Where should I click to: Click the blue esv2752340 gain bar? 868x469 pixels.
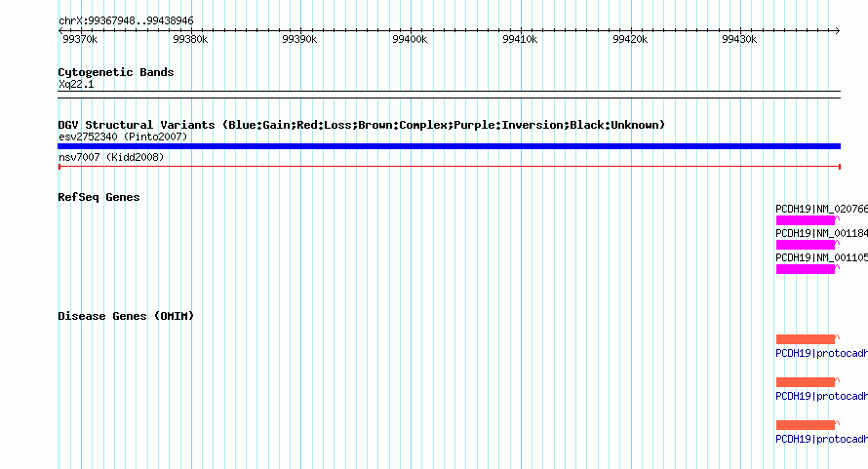coord(449,146)
